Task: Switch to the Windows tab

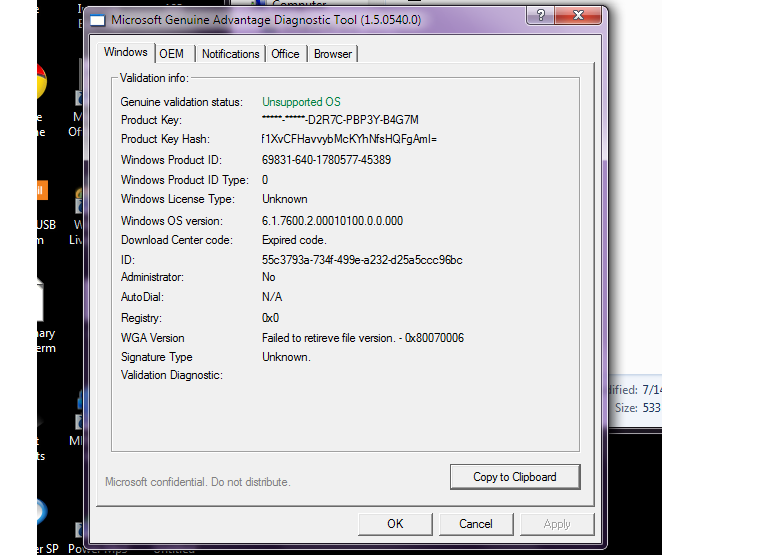Action: 126,52
